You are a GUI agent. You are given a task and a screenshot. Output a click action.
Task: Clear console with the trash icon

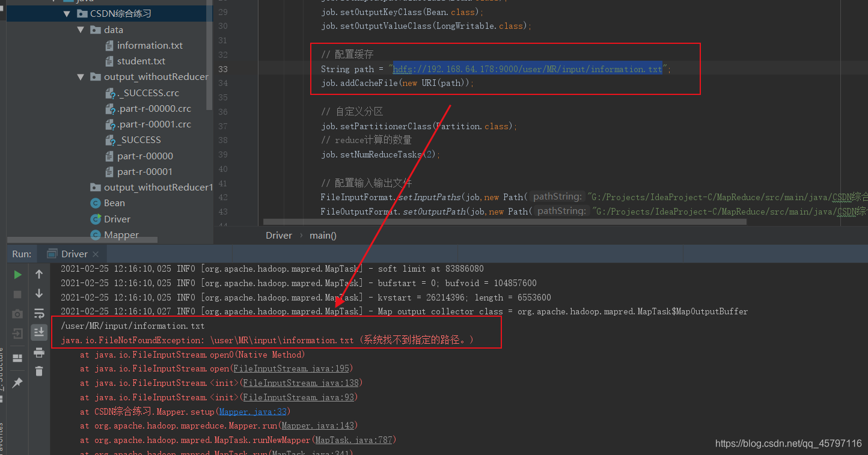coord(39,371)
